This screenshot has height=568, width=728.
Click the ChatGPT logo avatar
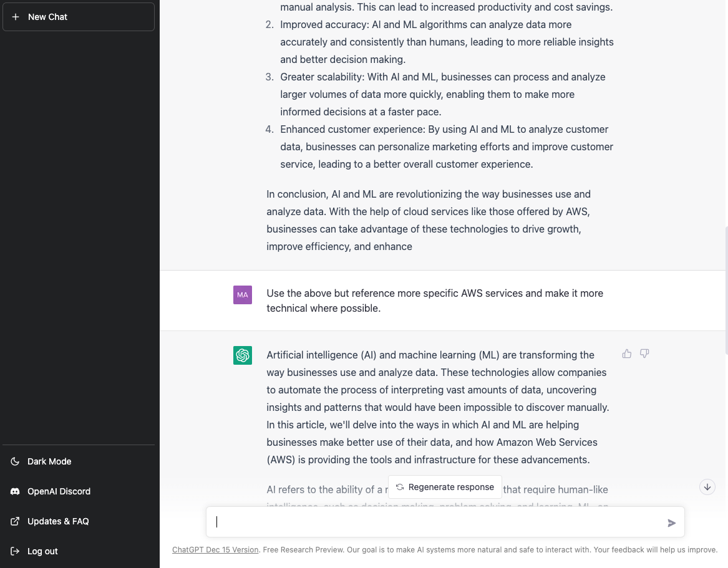pyautogui.click(x=243, y=355)
